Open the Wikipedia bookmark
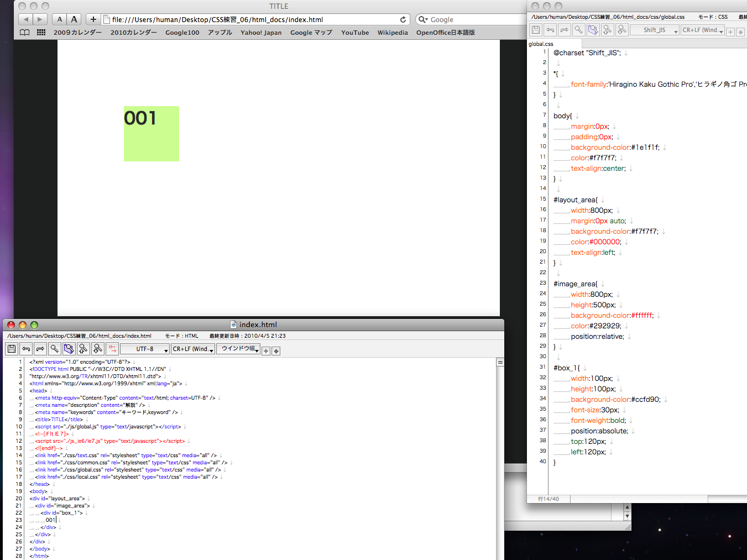 (x=393, y=33)
